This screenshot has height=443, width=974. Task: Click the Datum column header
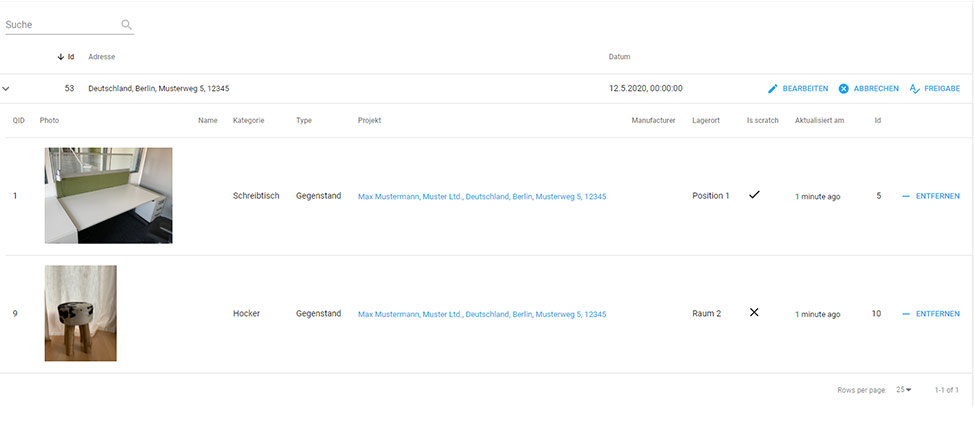[x=619, y=57]
